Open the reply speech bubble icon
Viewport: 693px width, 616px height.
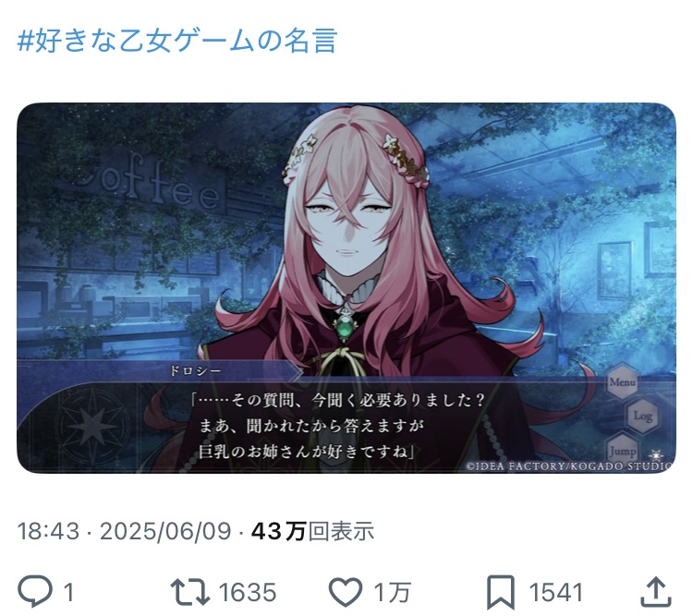click(x=35, y=591)
